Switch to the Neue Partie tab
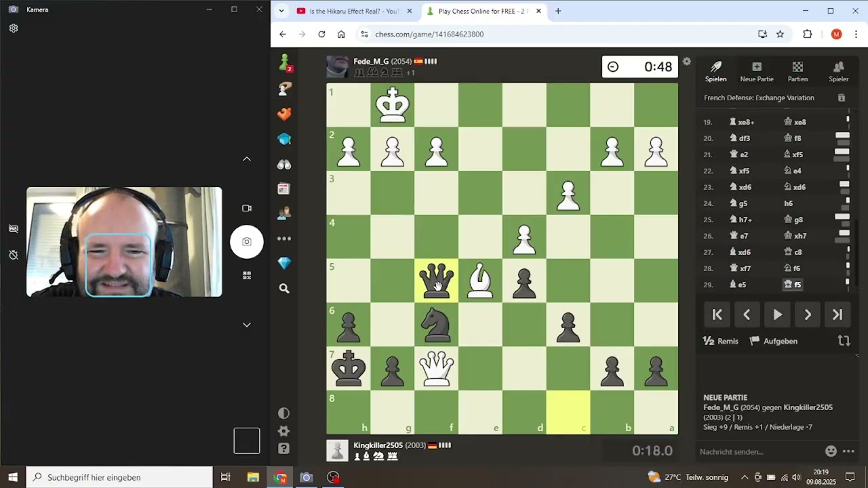Viewport: 868px width, 488px height. [x=757, y=71]
